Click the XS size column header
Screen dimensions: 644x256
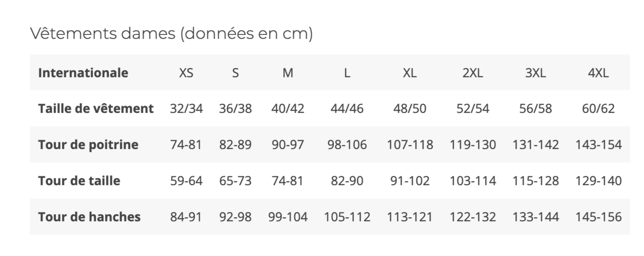click(186, 73)
